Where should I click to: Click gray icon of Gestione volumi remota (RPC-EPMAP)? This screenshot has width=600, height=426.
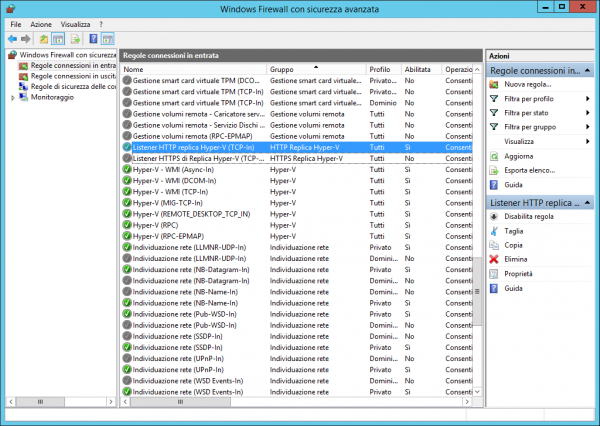click(x=127, y=136)
